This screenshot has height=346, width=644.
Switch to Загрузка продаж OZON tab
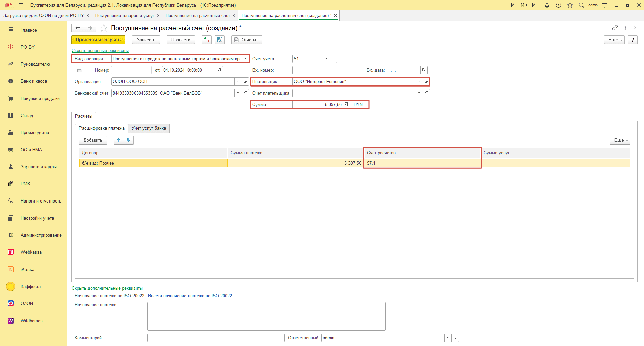click(x=44, y=15)
